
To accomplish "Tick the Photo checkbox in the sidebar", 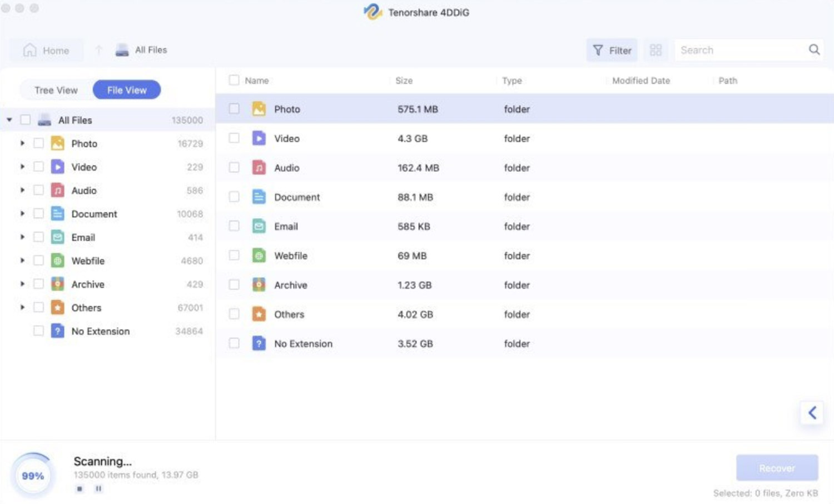I will pyautogui.click(x=38, y=143).
